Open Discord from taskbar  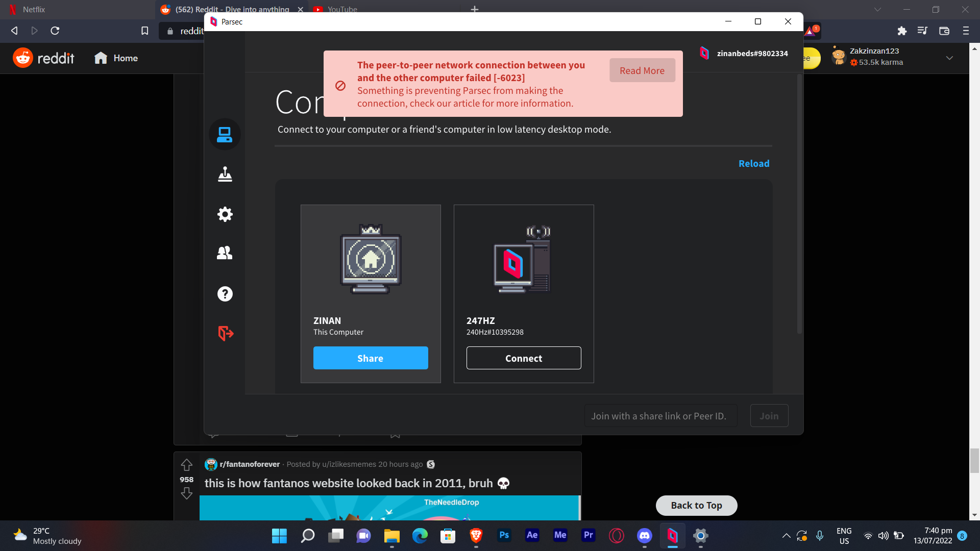644,536
